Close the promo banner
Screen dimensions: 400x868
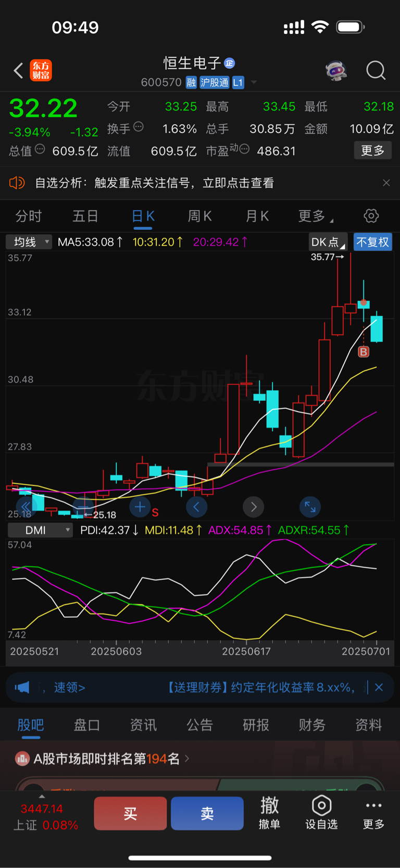point(379,688)
